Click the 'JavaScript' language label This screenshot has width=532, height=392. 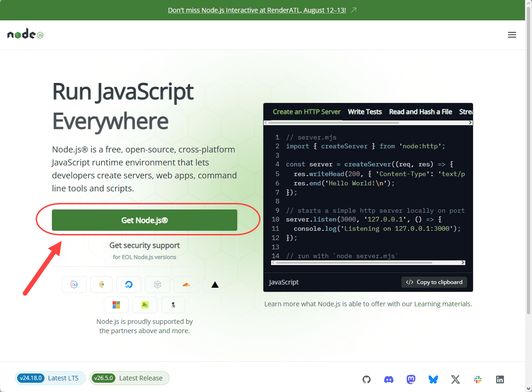(284, 282)
